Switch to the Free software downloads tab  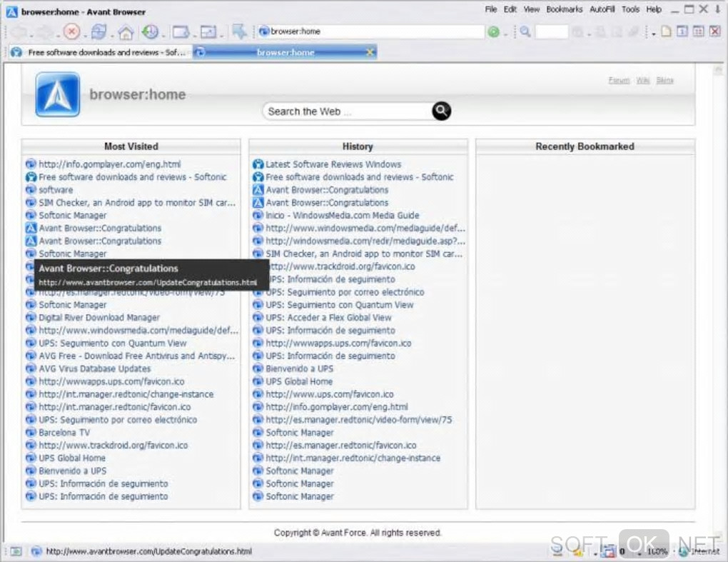[x=101, y=52]
